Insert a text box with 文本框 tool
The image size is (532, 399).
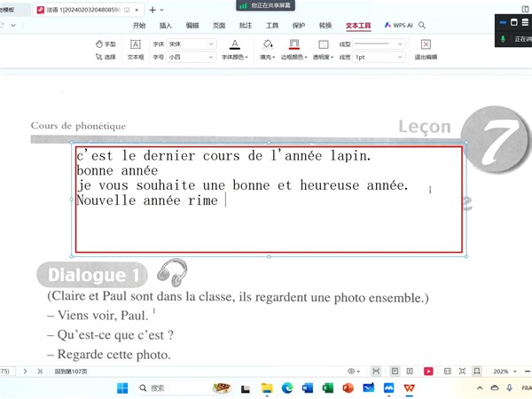[x=136, y=50]
